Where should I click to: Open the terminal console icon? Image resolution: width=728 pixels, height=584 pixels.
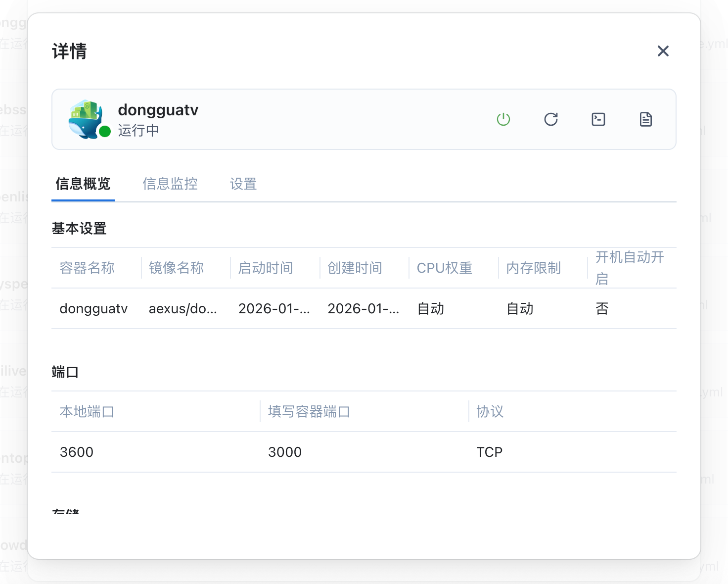pyautogui.click(x=598, y=119)
